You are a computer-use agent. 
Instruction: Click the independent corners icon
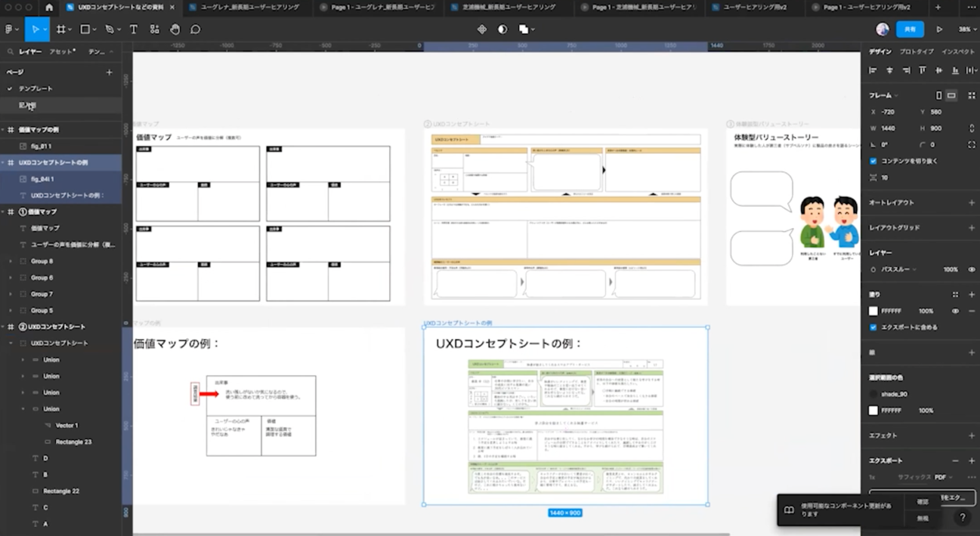pyautogui.click(x=972, y=144)
